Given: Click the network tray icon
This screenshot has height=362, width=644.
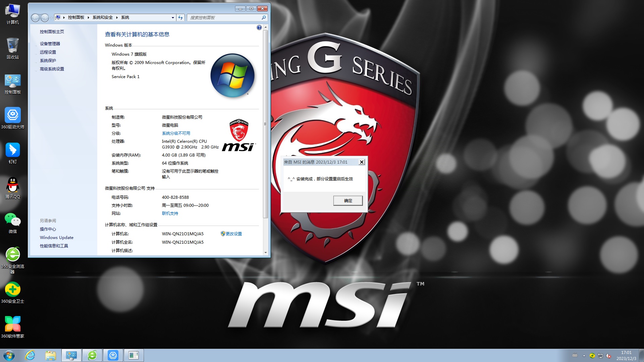Looking at the screenshot, I should pyautogui.click(x=600, y=356).
